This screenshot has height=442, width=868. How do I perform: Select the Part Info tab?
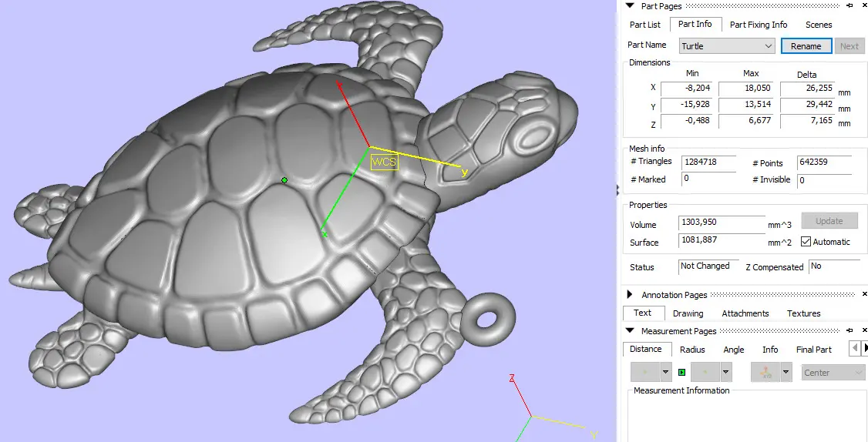[x=695, y=24]
